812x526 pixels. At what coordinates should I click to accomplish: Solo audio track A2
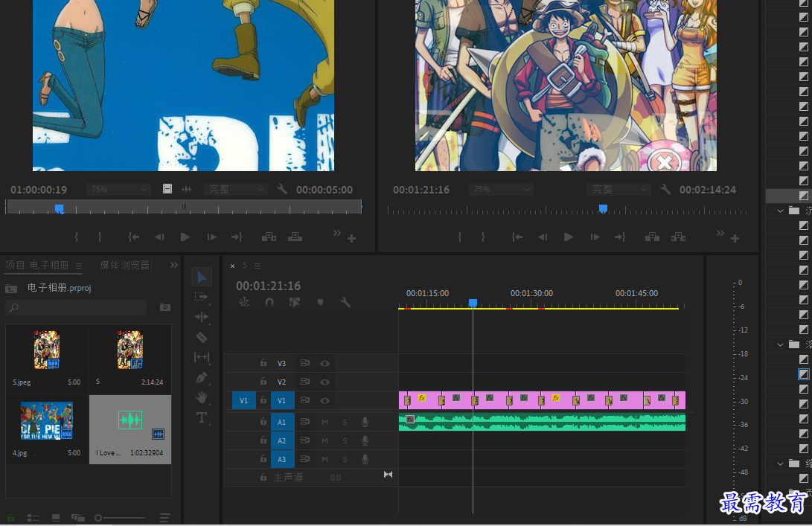(345, 441)
